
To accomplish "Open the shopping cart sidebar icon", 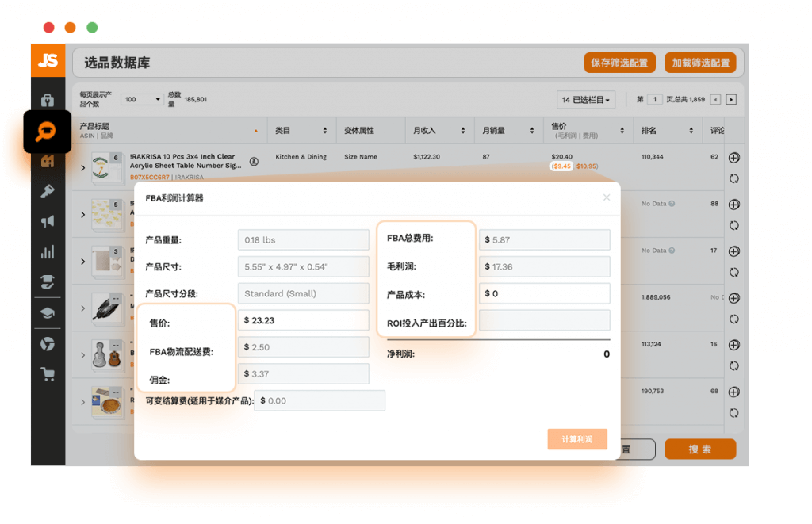I will (x=48, y=374).
